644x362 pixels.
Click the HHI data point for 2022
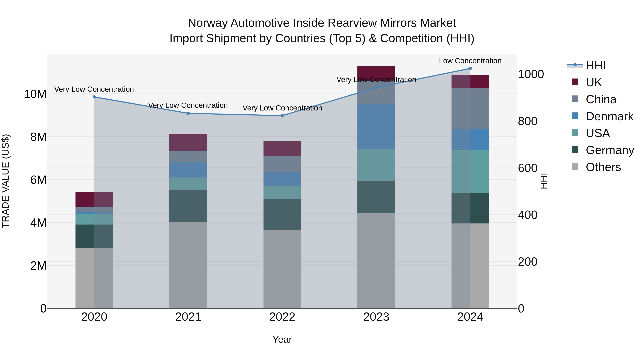click(x=282, y=116)
